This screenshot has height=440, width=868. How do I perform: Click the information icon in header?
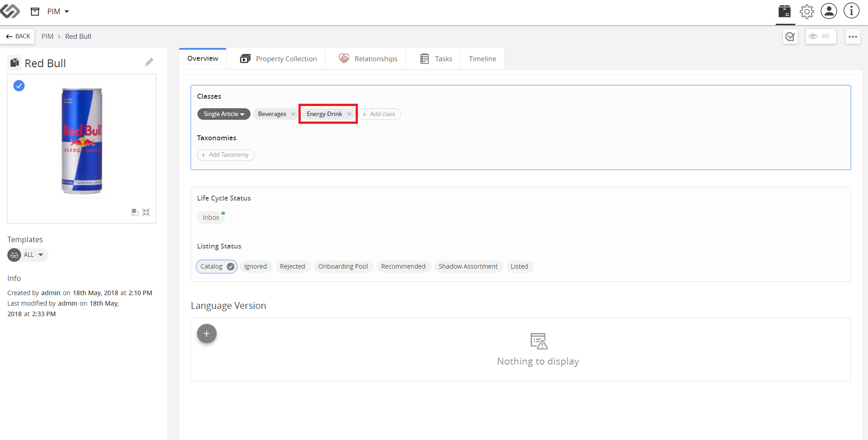(851, 11)
